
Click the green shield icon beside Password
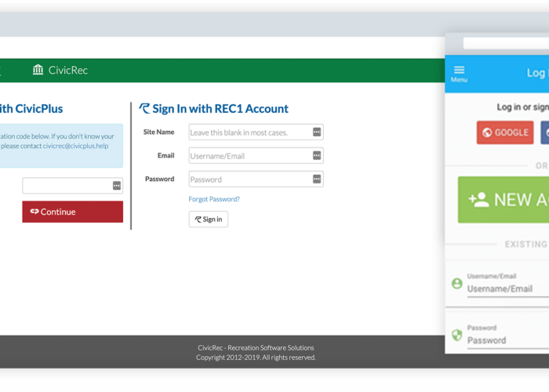pos(457,335)
